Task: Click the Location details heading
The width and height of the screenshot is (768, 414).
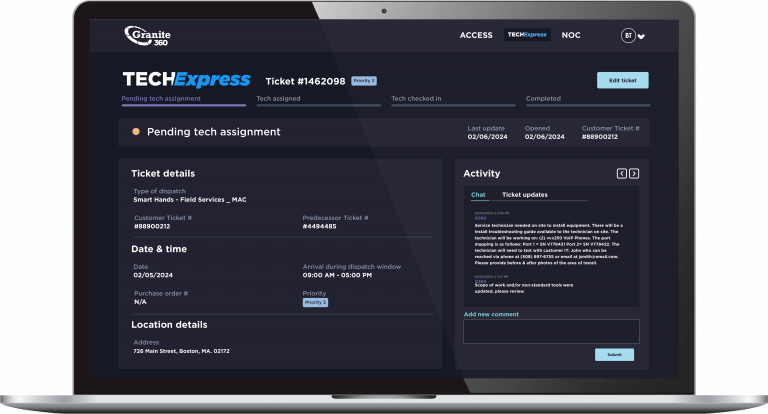Action: coord(169,325)
